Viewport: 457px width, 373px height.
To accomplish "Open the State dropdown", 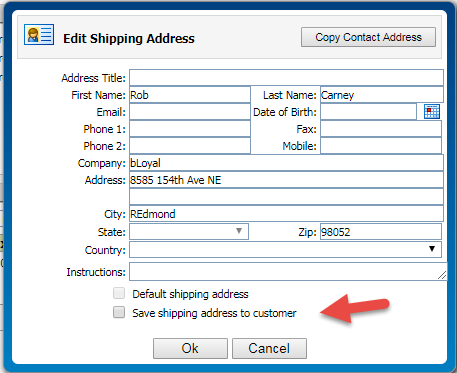I will tap(189, 232).
